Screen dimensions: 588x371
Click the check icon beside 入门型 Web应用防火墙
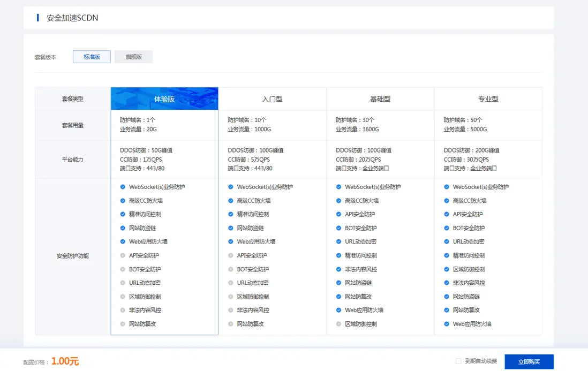[231, 241]
